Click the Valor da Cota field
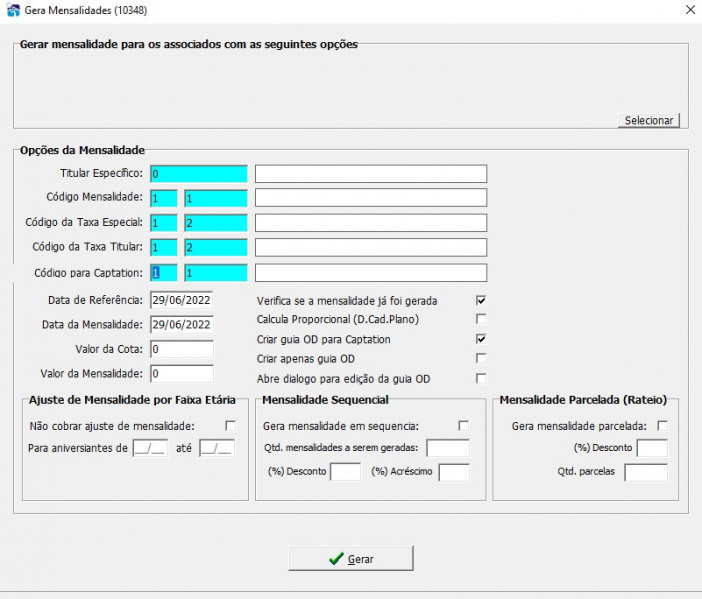The image size is (702, 599). 182,349
